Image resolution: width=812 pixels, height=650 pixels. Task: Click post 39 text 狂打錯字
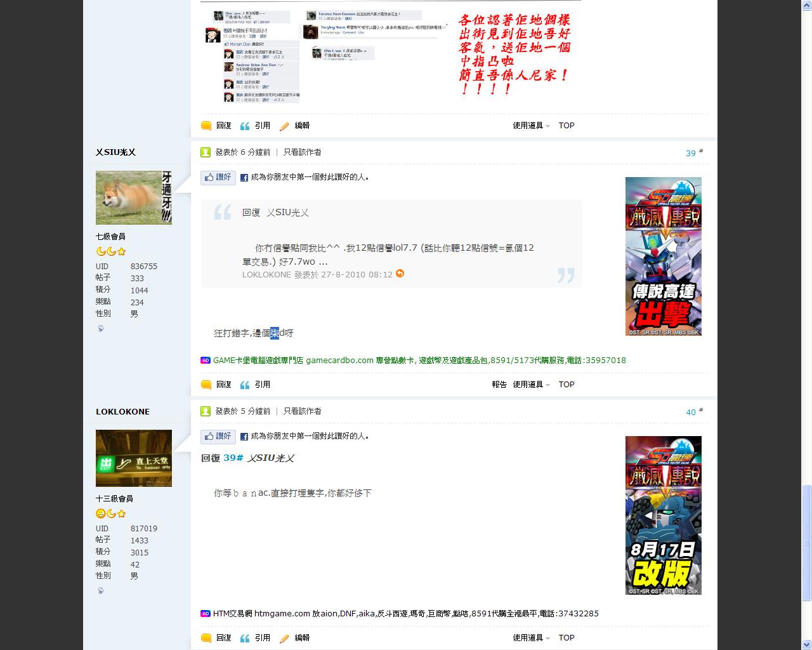click(232, 333)
